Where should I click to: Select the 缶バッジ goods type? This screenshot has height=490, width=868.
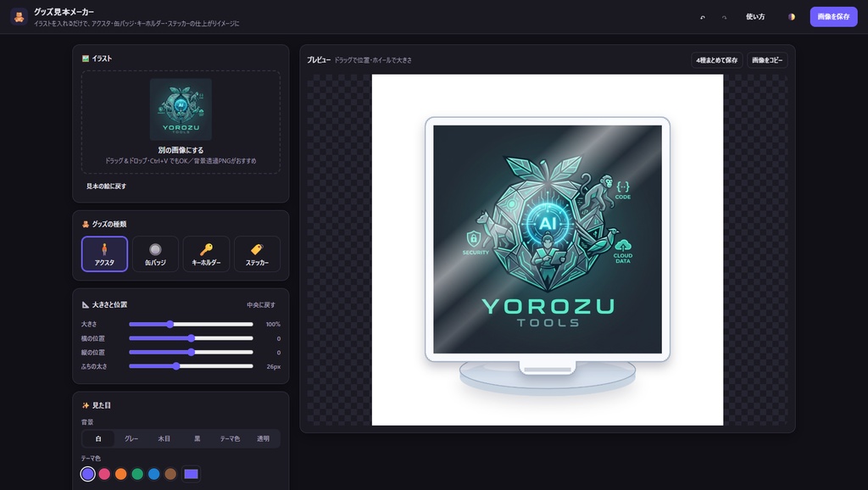tap(155, 254)
